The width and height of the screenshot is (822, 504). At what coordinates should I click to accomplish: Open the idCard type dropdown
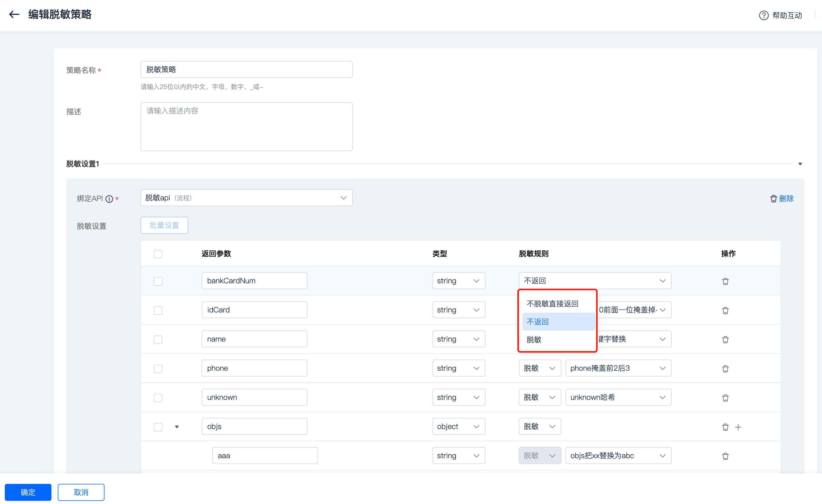(x=459, y=310)
